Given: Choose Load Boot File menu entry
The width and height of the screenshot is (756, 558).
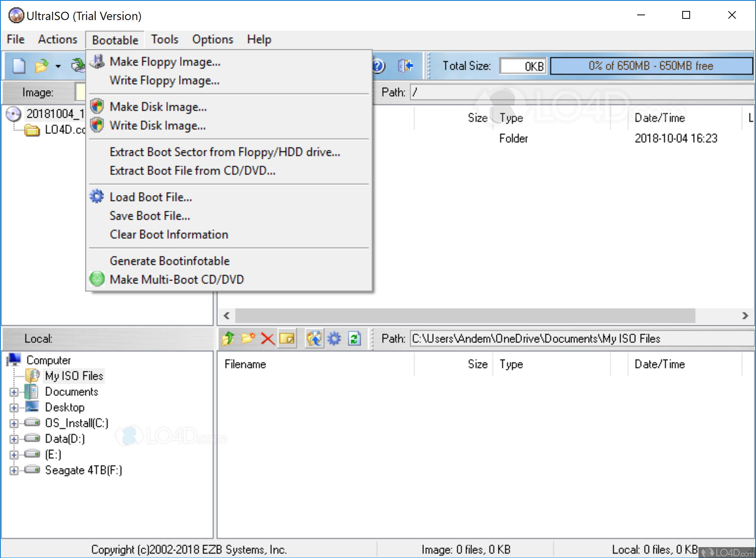Looking at the screenshot, I should pyautogui.click(x=229, y=197).
